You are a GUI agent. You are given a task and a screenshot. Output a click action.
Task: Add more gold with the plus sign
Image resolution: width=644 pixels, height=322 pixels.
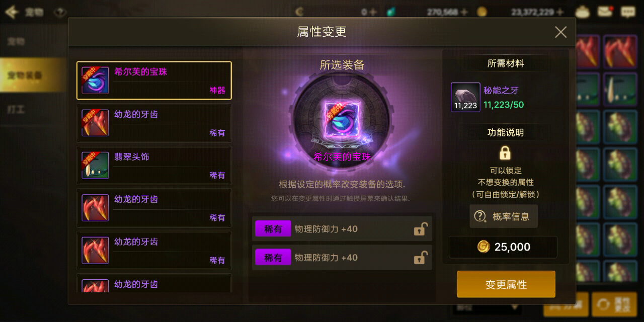[560, 12]
